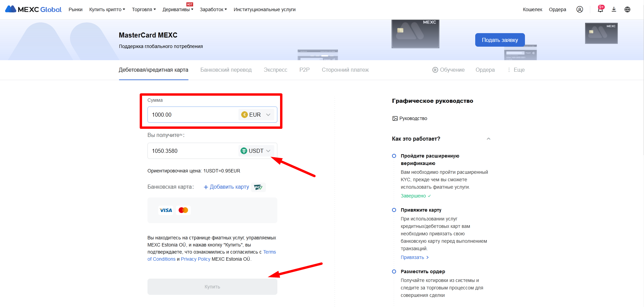The width and height of the screenshot is (644, 307).
Task: Click the PCI compliance badge
Action: pos(258,187)
